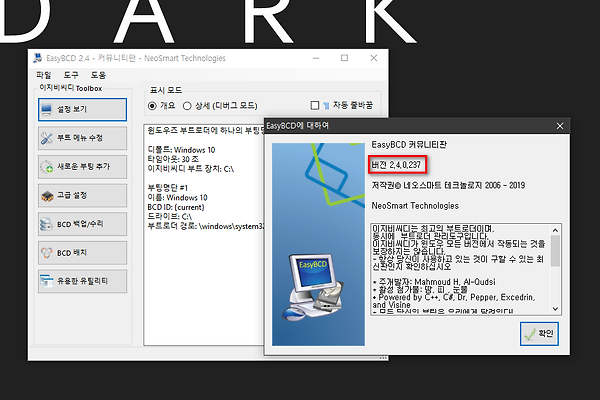Maximize the EasyBCD main window
600x400 pixels.
(x=345, y=57)
